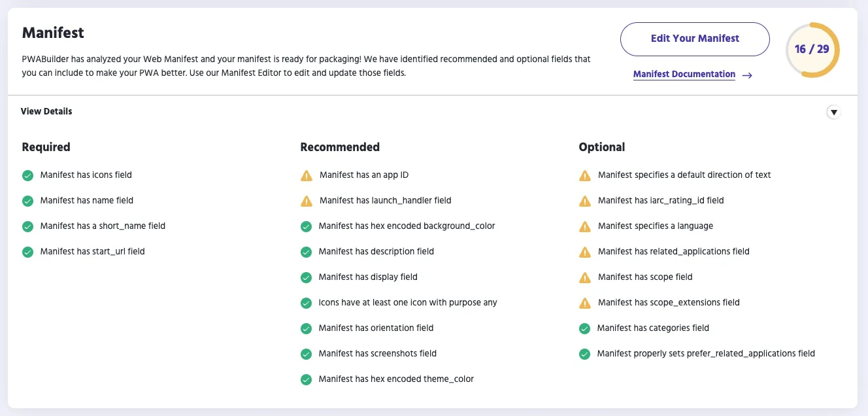
Task: Click 'Manifest has orientation field' text
Action: pyautogui.click(x=376, y=328)
